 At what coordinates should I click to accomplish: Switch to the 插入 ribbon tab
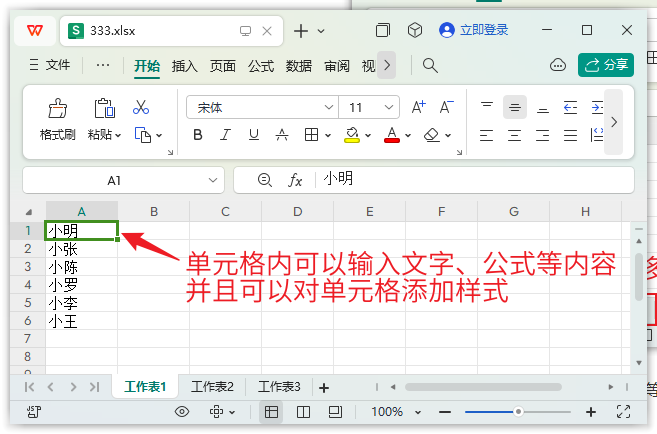(x=185, y=66)
